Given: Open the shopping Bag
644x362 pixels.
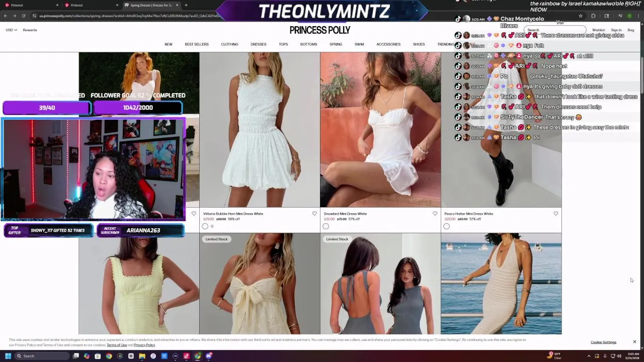Looking at the screenshot, I should point(631,30).
